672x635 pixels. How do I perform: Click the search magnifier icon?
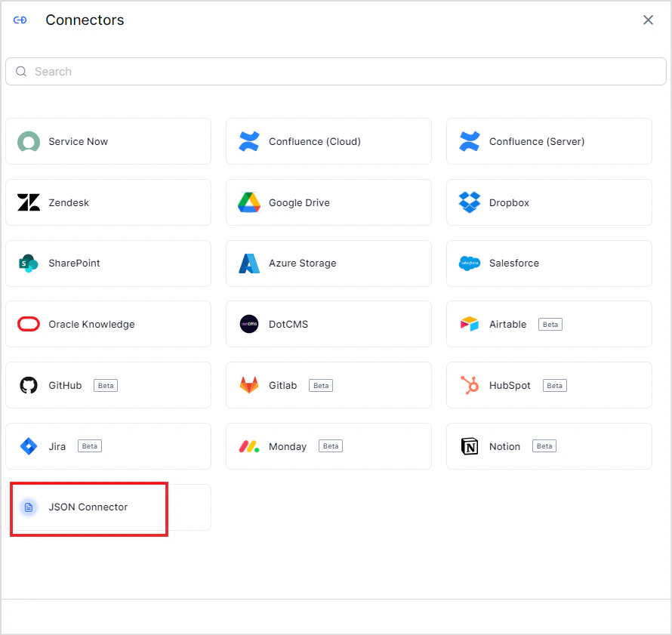pos(21,72)
